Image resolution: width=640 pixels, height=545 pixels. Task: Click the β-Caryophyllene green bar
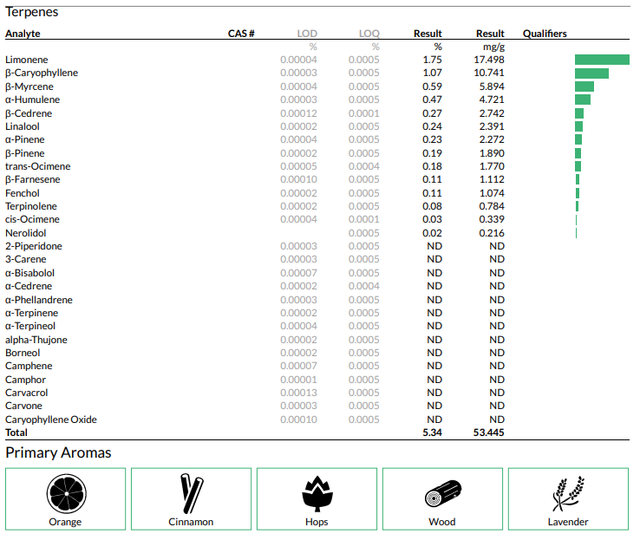click(x=592, y=73)
